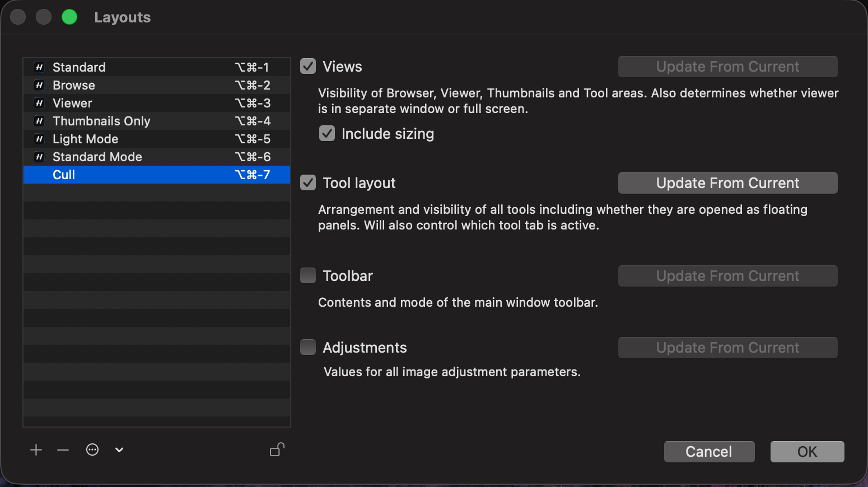The image size is (868, 487).
Task: Click Update From Current for Tool layout
Action: (x=727, y=182)
